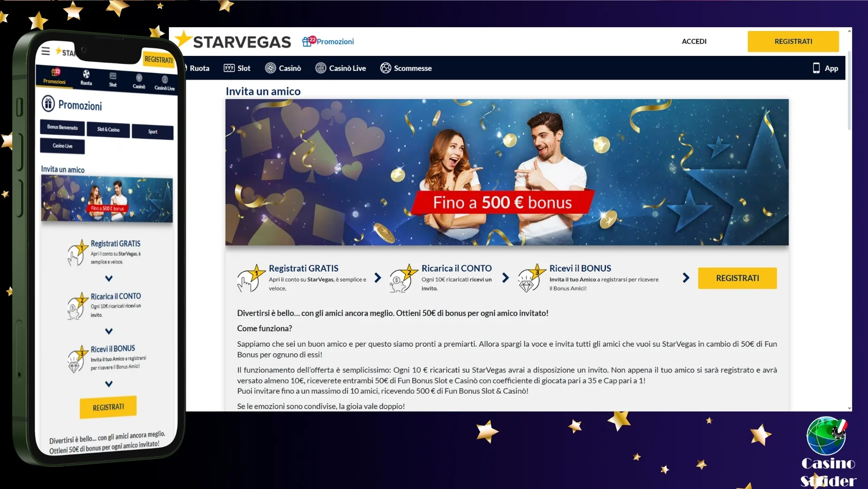This screenshot has width=868, height=489.
Task: Click the Ricevi il BONUS diamond icon
Action: 530,279
